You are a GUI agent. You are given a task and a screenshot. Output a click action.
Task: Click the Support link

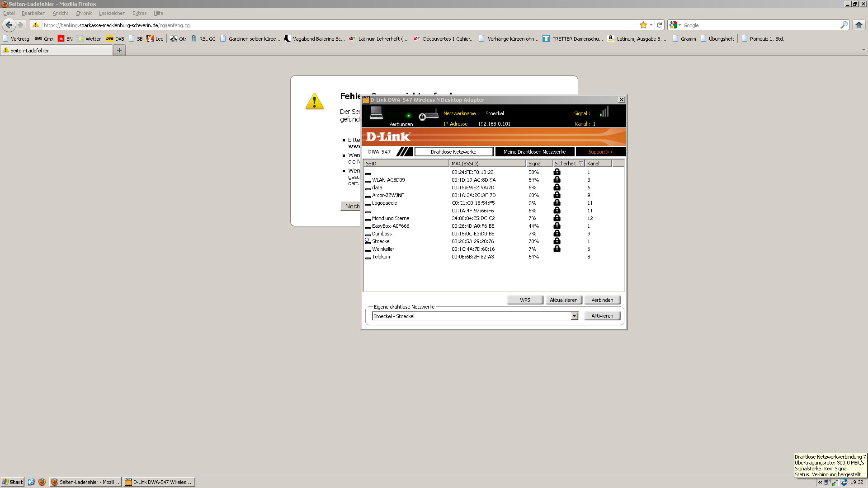pyautogui.click(x=600, y=152)
